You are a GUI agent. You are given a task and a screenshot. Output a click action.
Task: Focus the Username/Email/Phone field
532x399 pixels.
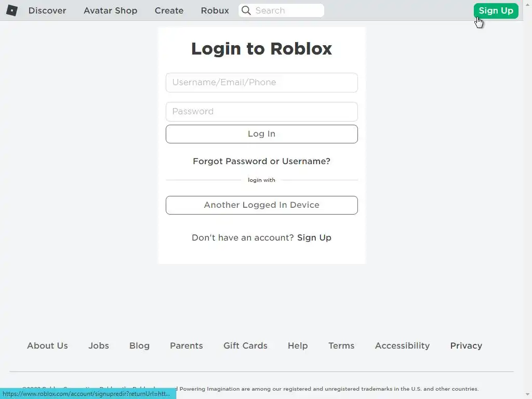pos(262,83)
